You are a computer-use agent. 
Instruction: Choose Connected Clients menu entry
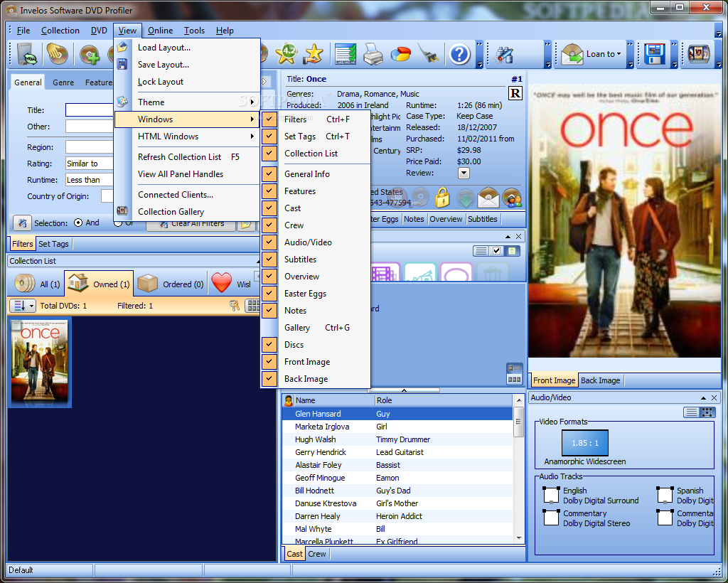187,195
